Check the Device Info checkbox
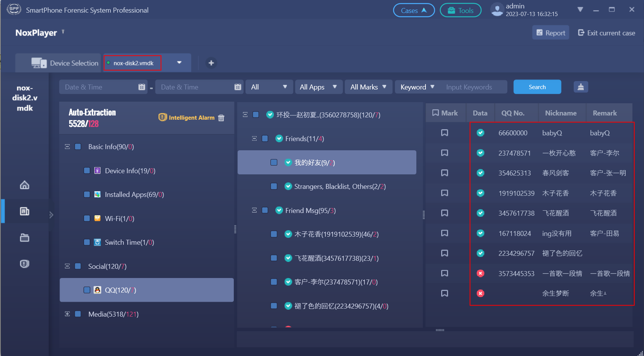This screenshot has height=356, width=644. (87, 171)
